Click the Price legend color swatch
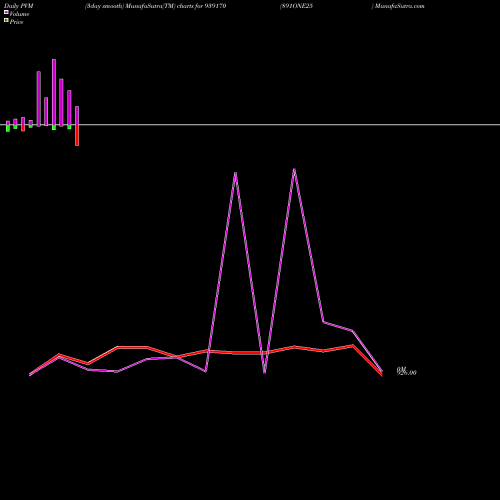The image size is (500, 500). 6,21
